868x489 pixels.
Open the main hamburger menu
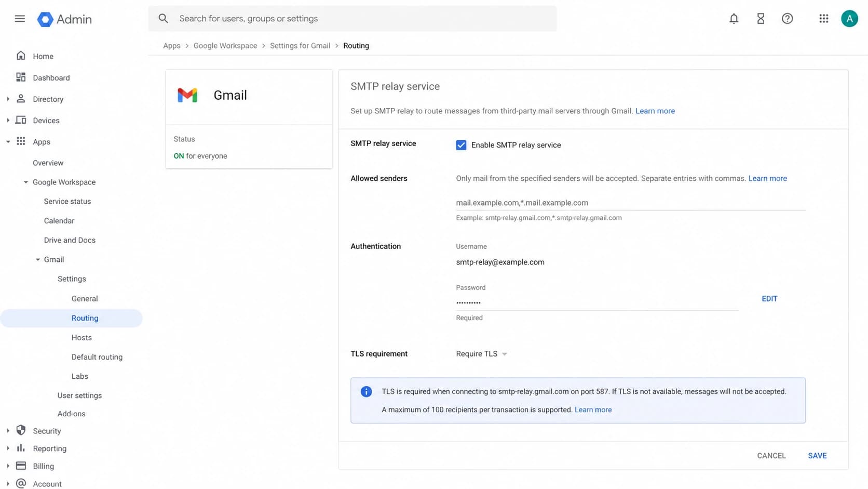coord(20,19)
